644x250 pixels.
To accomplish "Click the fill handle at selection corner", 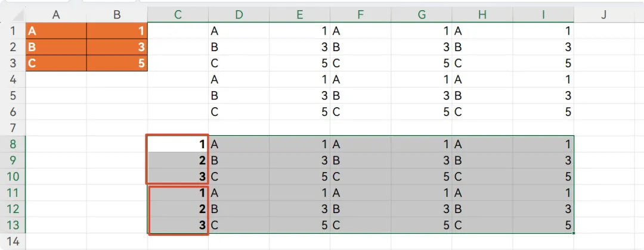I will click(574, 233).
